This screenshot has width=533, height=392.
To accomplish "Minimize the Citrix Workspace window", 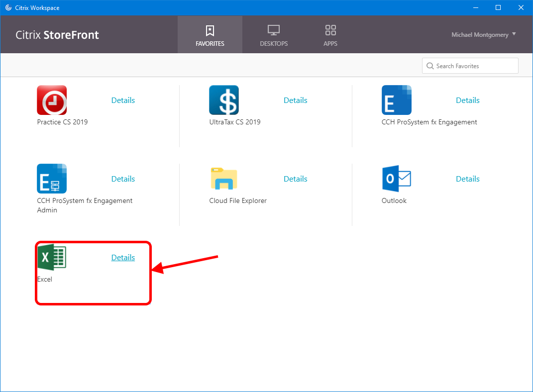I will point(476,7).
